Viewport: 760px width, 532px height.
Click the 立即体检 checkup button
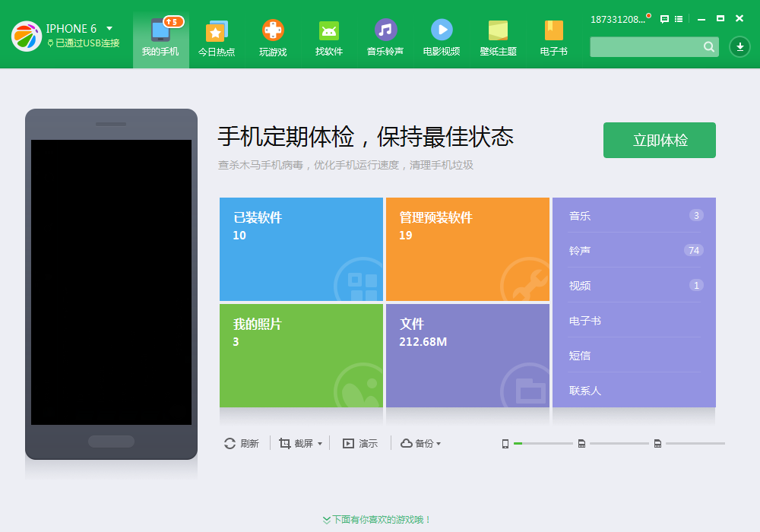pos(659,140)
